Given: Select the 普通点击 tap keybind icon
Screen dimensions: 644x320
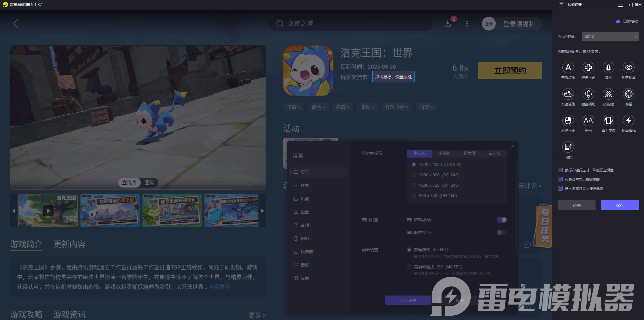Looking at the screenshot, I should (568, 67).
